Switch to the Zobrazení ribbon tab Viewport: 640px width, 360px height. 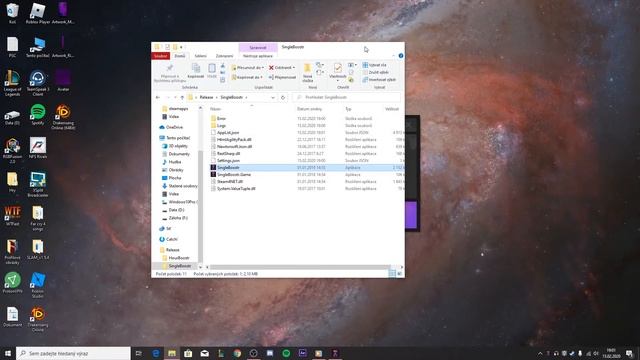coord(224,56)
